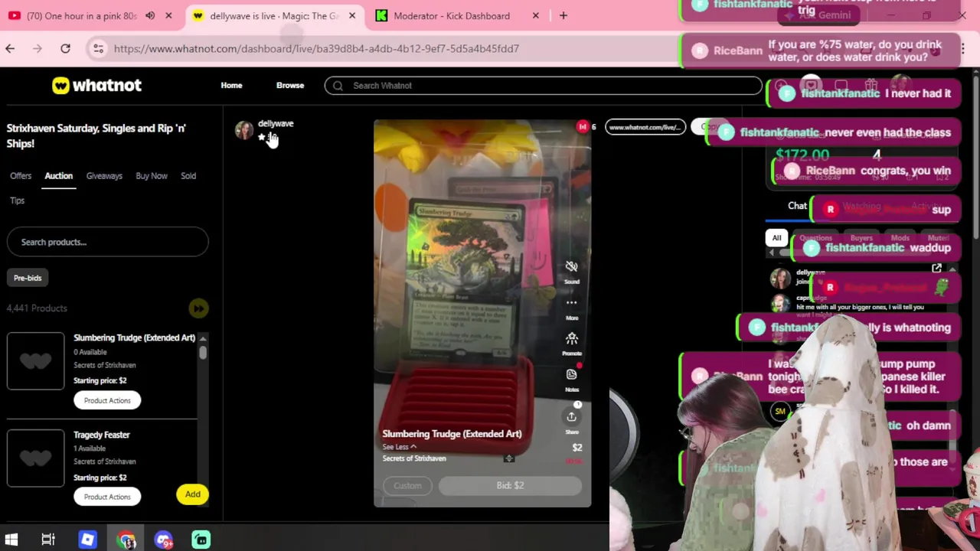The width and height of the screenshot is (980, 551).
Task: Click the Custom bid button
Action: point(407,485)
